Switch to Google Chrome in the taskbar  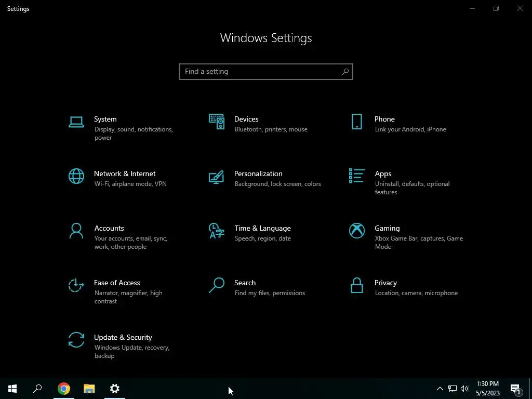click(x=64, y=389)
